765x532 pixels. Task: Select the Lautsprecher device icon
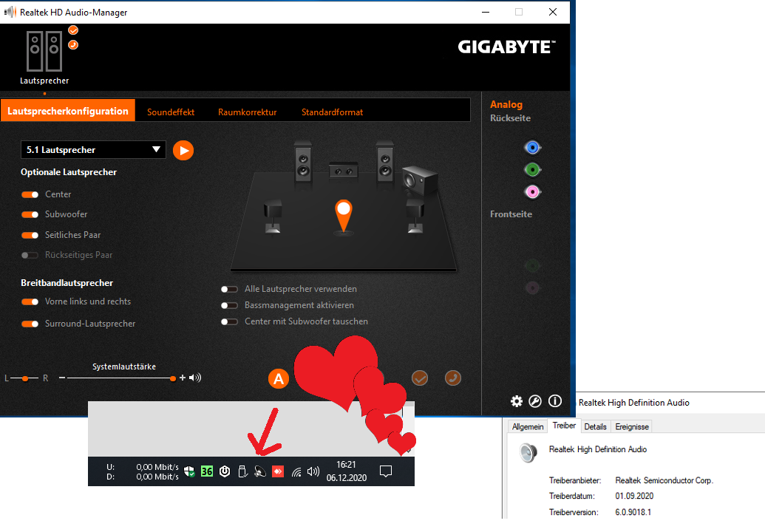coord(44,51)
